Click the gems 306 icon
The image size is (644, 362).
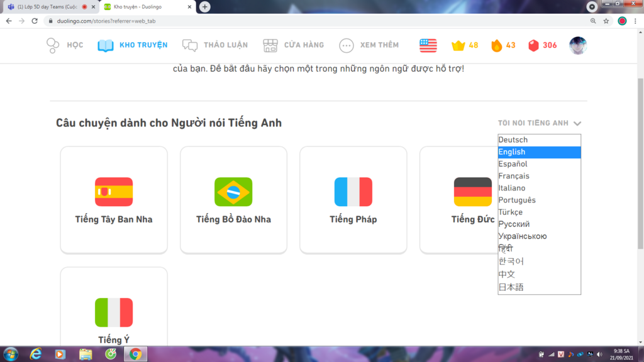[x=543, y=45]
